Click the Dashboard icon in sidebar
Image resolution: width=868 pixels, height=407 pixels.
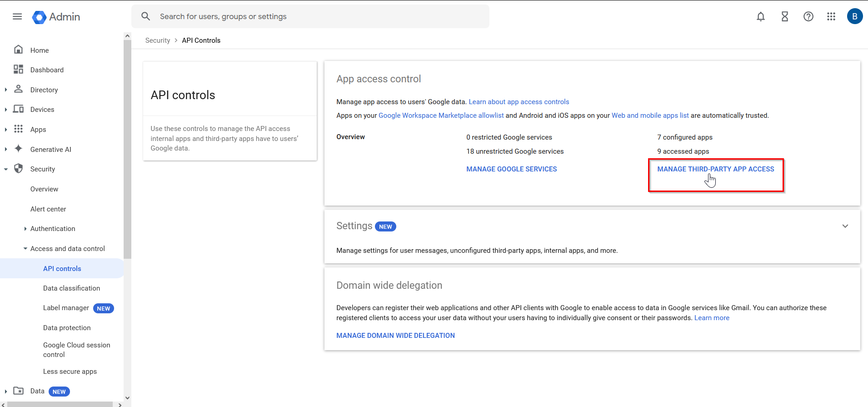point(18,70)
